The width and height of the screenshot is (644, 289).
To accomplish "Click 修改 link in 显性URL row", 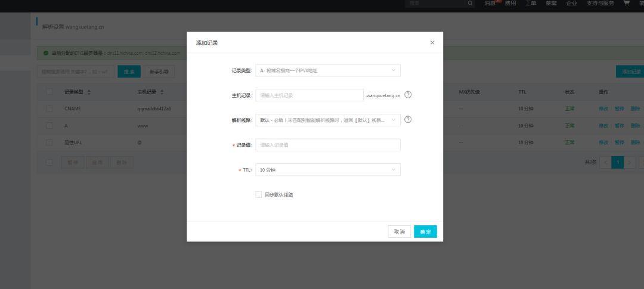I will point(603,142).
